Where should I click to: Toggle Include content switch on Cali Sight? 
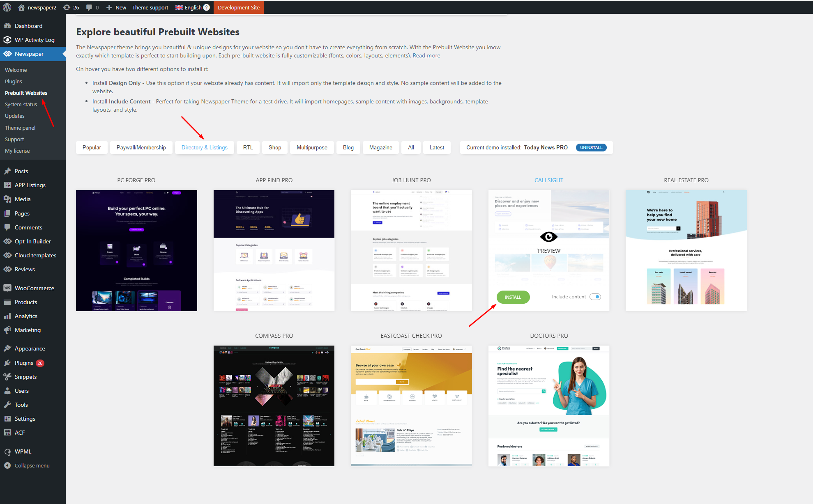pos(595,297)
